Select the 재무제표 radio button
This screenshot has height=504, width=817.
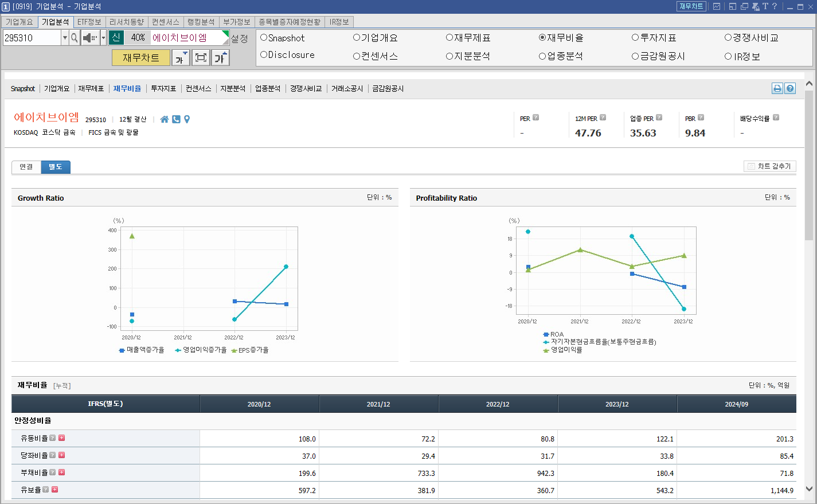pyautogui.click(x=449, y=37)
